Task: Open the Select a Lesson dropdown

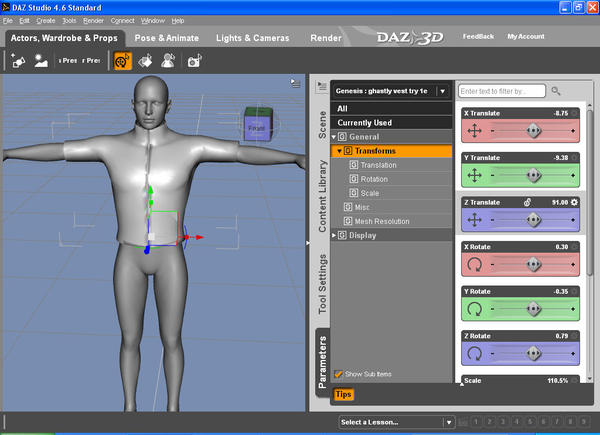Action: click(x=397, y=422)
